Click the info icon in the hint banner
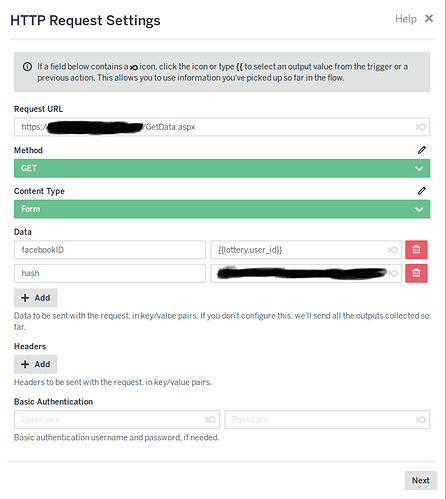The height and width of the screenshot is (499, 446). pos(27,67)
